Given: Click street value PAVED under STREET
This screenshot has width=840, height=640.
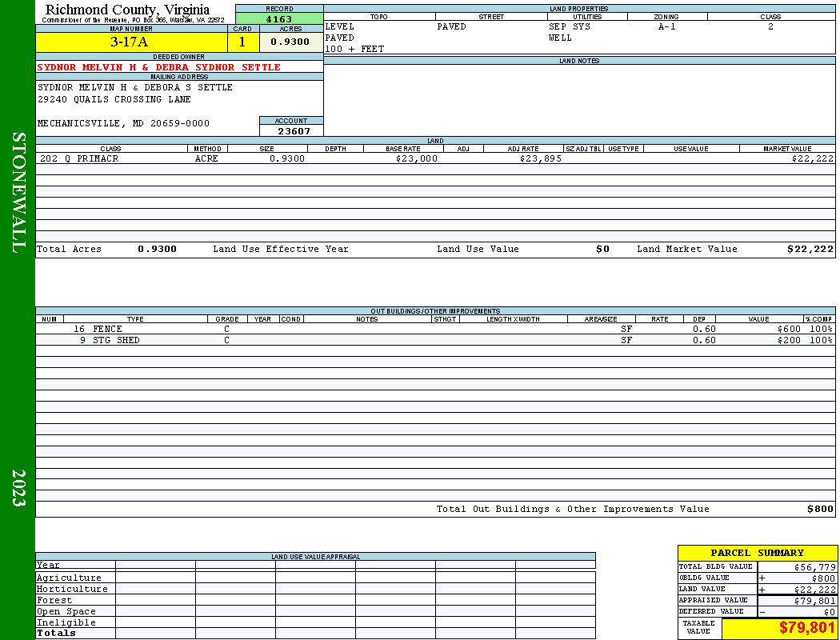Looking at the screenshot, I should 451,26.
